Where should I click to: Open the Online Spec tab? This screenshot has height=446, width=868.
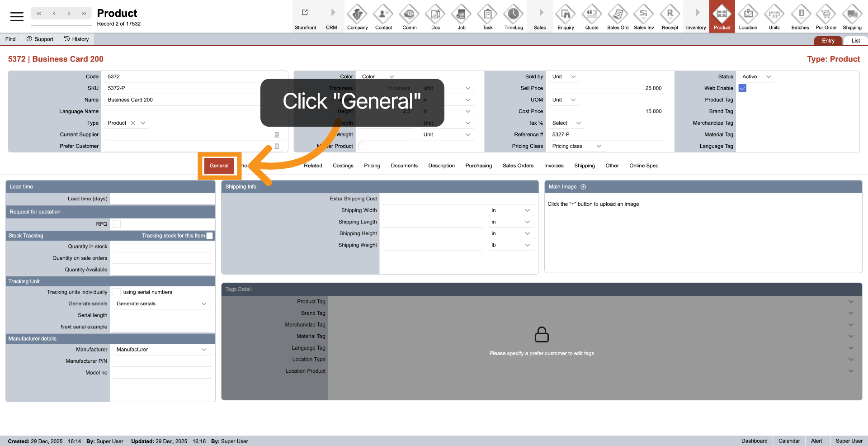pos(643,166)
